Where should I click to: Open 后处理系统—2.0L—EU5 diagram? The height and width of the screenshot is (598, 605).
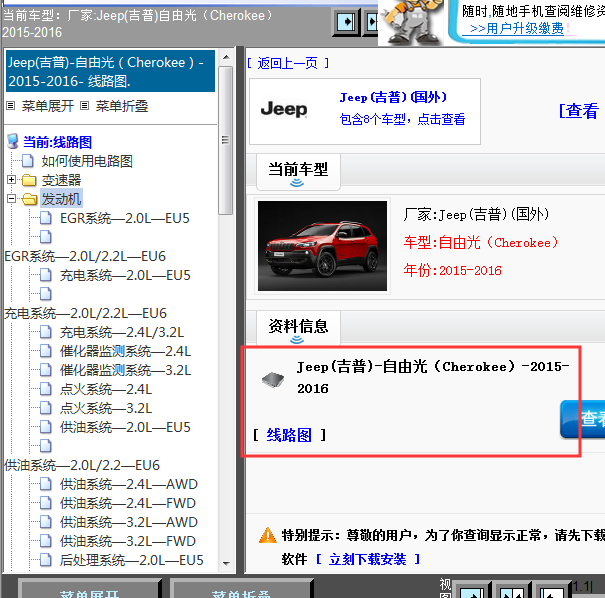132,560
